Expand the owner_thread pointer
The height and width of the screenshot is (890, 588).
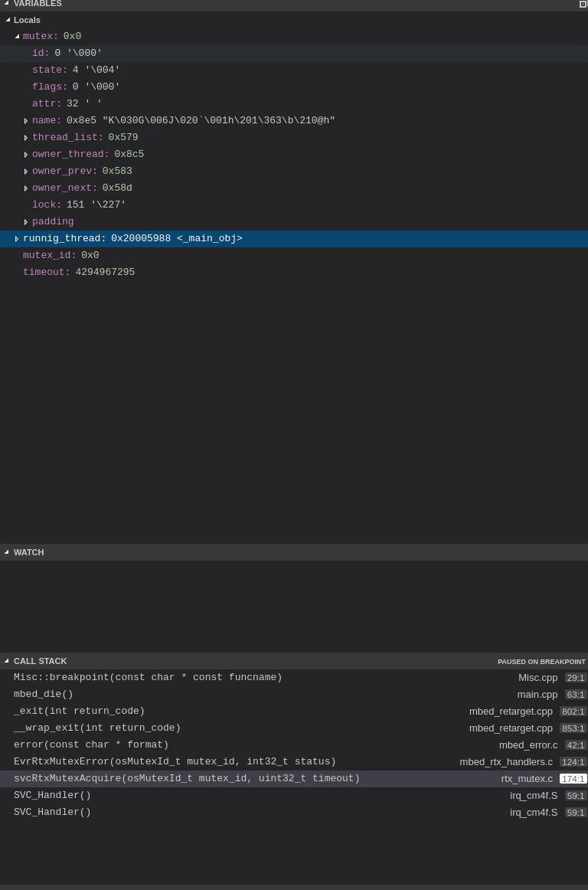coord(26,155)
